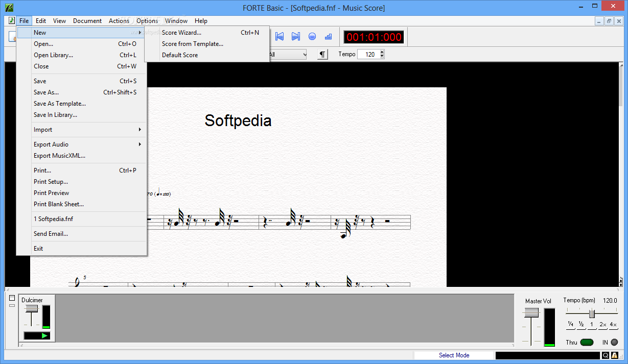Viewport: 628px width, 364px height.
Task: Click the red 001:01:000 time counter
Action: click(x=374, y=37)
